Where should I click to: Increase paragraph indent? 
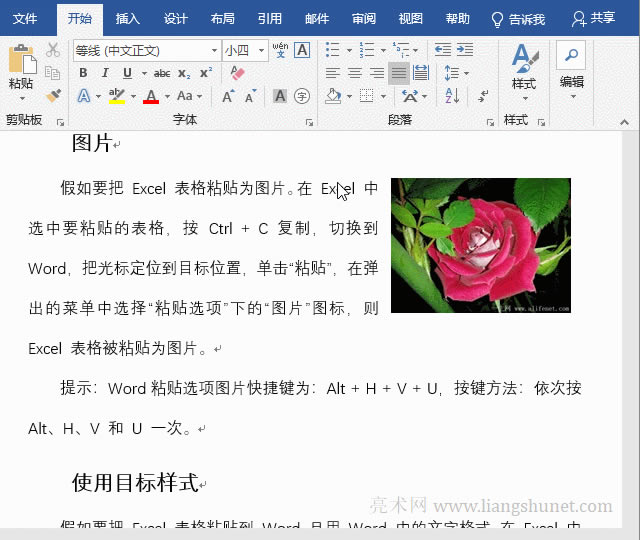466,50
